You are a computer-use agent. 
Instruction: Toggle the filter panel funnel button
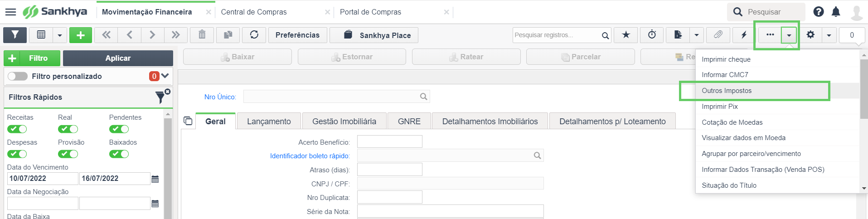click(15, 35)
